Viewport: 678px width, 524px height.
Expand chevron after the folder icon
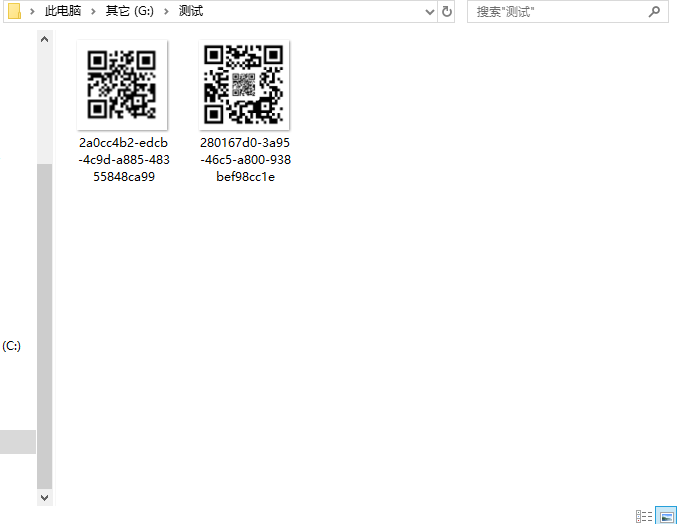coord(32,12)
